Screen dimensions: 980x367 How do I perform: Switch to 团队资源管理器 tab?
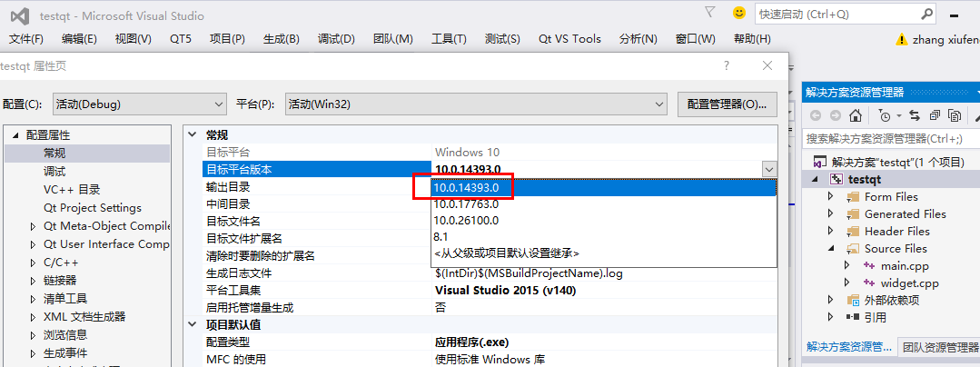(938, 347)
